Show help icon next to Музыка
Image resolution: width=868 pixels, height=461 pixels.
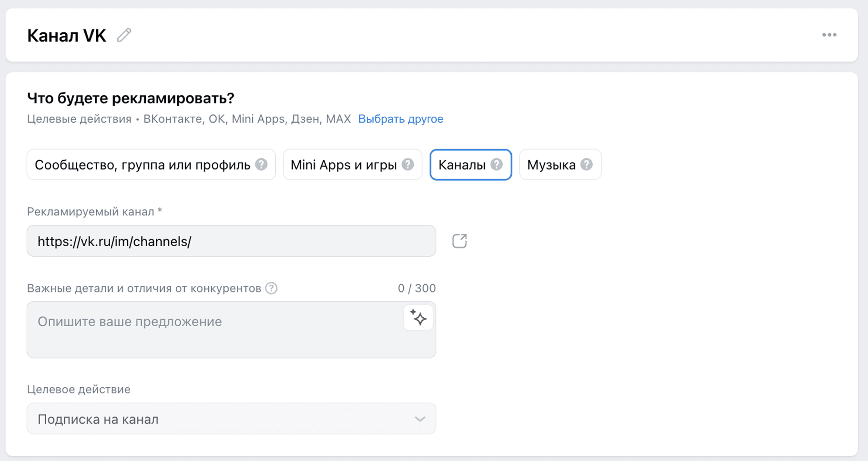pyautogui.click(x=586, y=164)
